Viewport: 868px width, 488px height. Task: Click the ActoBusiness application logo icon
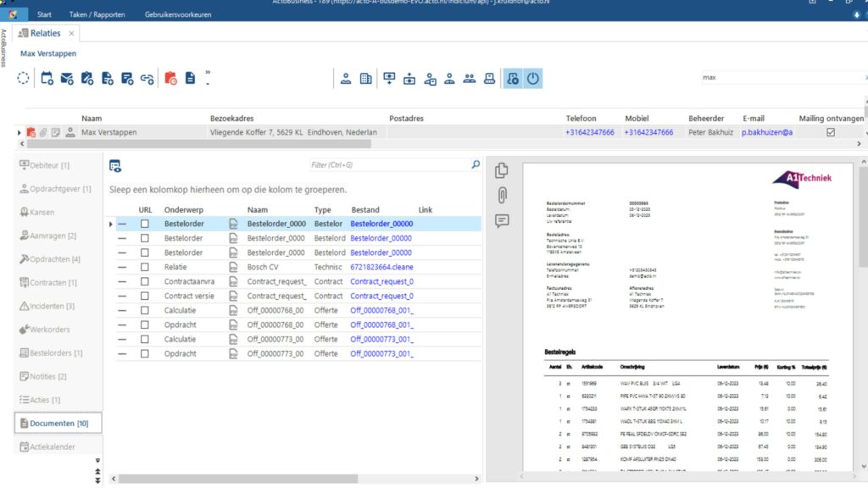tap(13, 14)
